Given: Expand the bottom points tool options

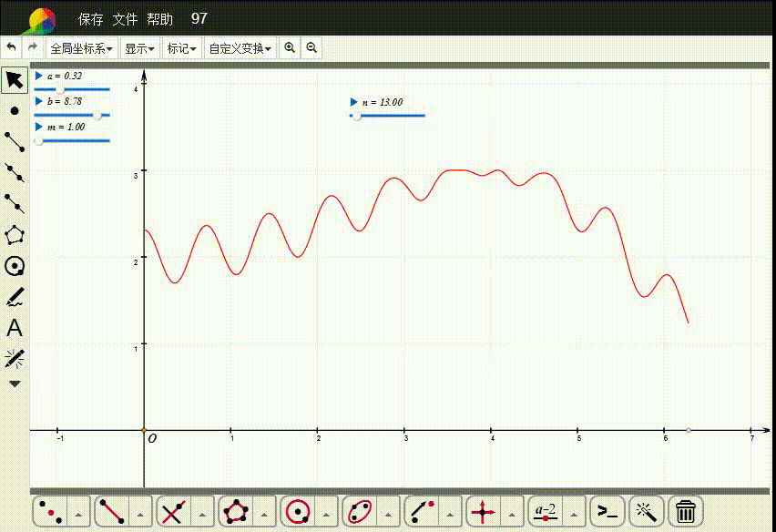Looking at the screenshot, I should click(78, 514).
